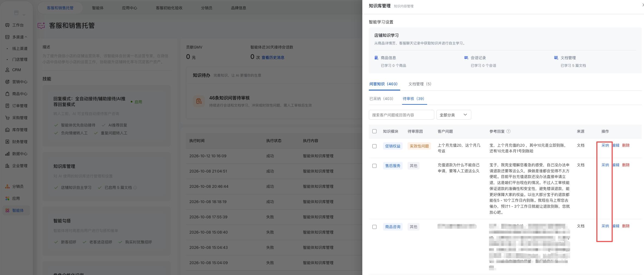
Task: Focus the 搜索客户问题或回答内容 search field
Action: coord(401,115)
